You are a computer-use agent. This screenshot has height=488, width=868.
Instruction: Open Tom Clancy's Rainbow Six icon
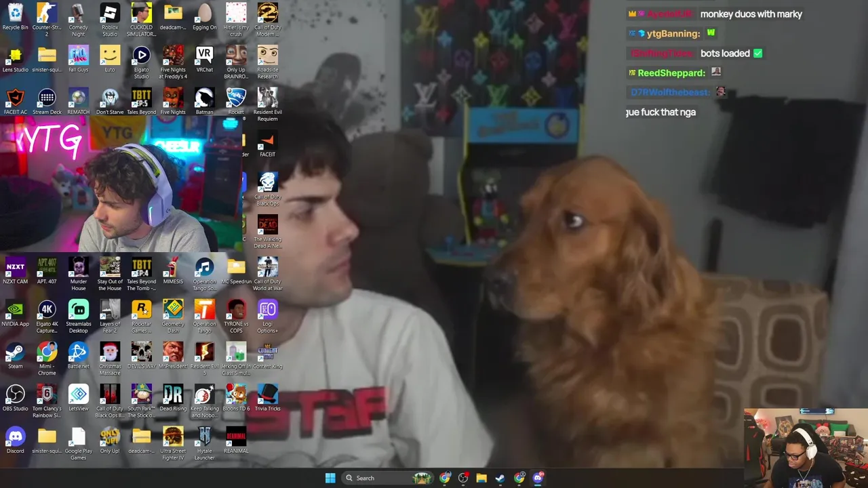(x=47, y=401)
